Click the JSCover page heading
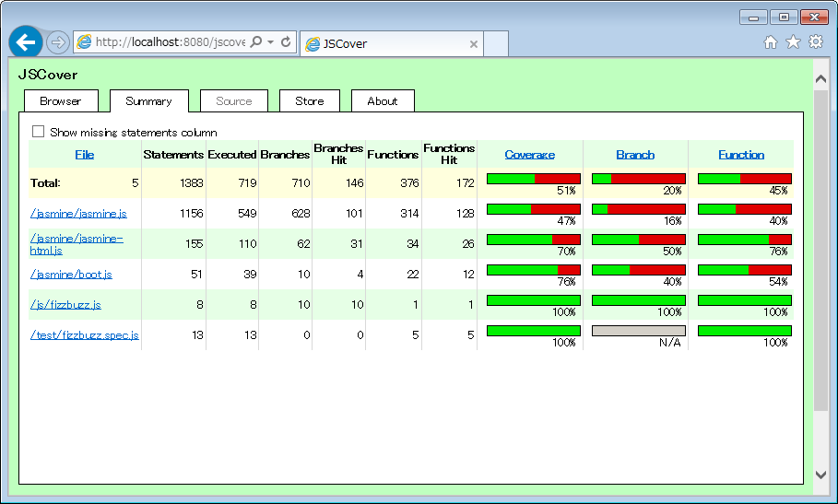The image size is (838, 504). [48, 75]
